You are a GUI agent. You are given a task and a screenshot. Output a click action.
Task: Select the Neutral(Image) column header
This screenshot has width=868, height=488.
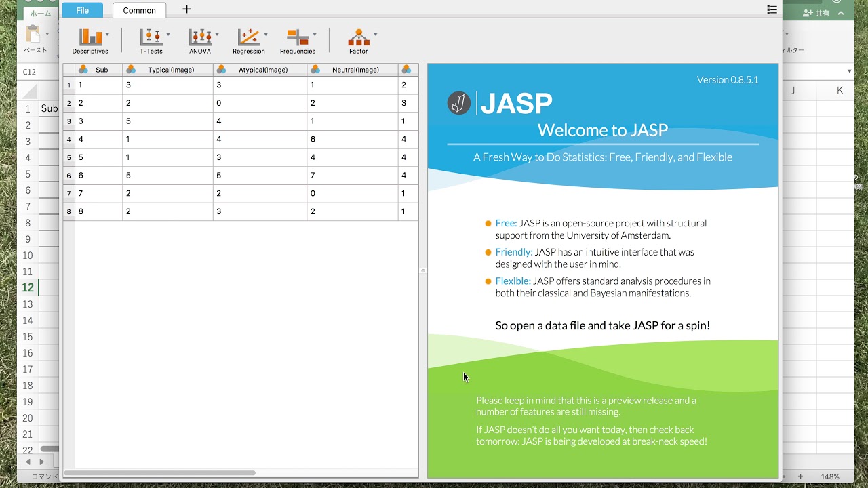pyautogui.click(x=353, y=69)
